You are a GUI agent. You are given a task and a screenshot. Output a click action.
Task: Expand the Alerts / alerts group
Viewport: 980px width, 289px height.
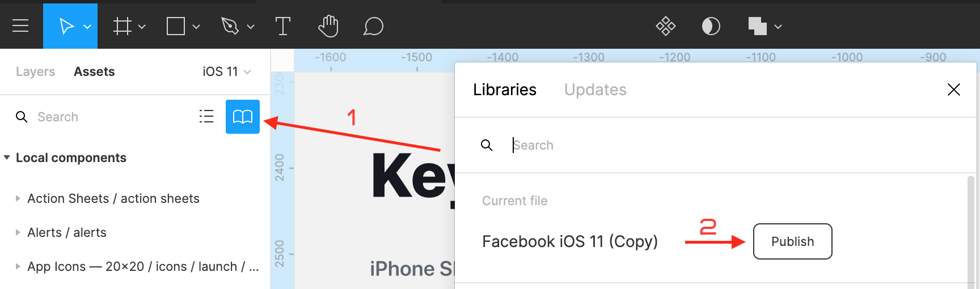[18, 232]
